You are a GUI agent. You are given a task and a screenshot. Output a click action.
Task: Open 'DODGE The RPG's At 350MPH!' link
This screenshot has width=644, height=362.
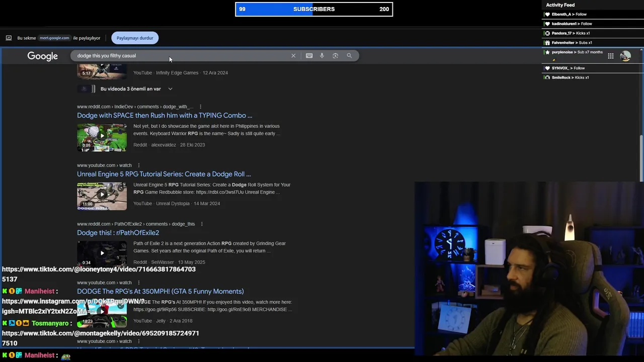(x=160, y=292)
